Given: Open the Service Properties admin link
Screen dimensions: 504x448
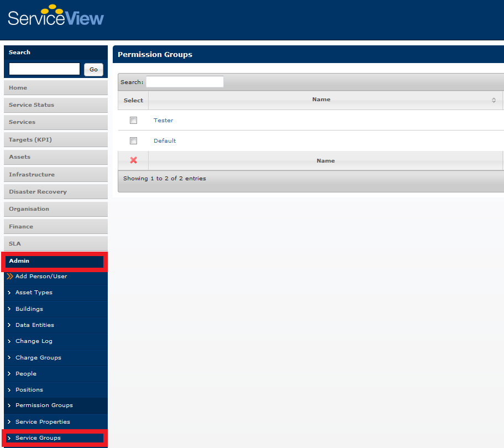Looking at the screenshot, I should point(43,421).
